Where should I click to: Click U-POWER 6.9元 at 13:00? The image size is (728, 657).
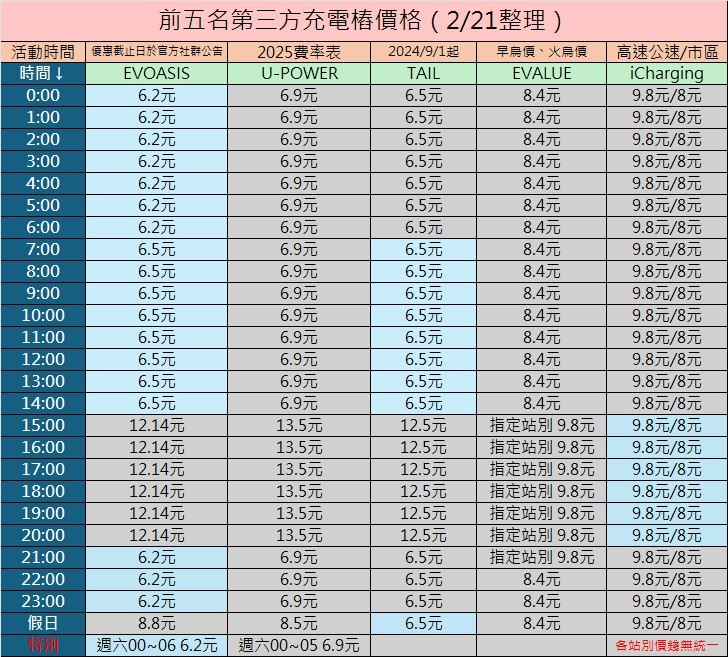click(299, 381)
